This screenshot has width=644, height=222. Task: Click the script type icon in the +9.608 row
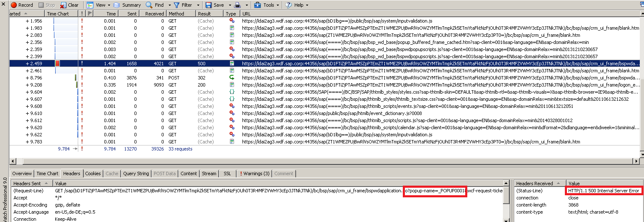click(232, 106)
